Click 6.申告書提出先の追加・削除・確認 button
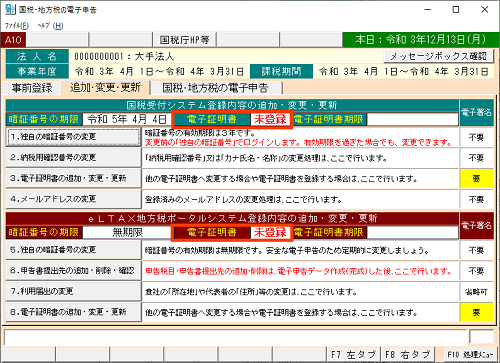 coord(73,271)
